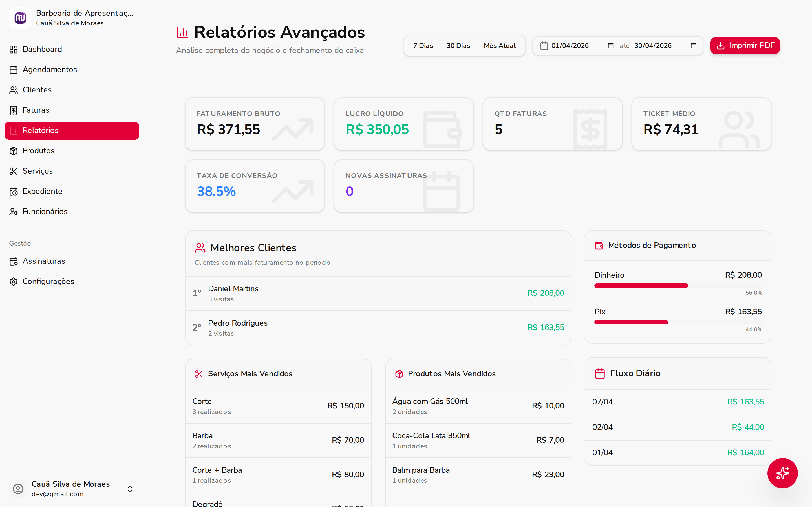Click the Funcionários user-cog icon
Viewport: 812px width, 507px height.
(14, 212)
